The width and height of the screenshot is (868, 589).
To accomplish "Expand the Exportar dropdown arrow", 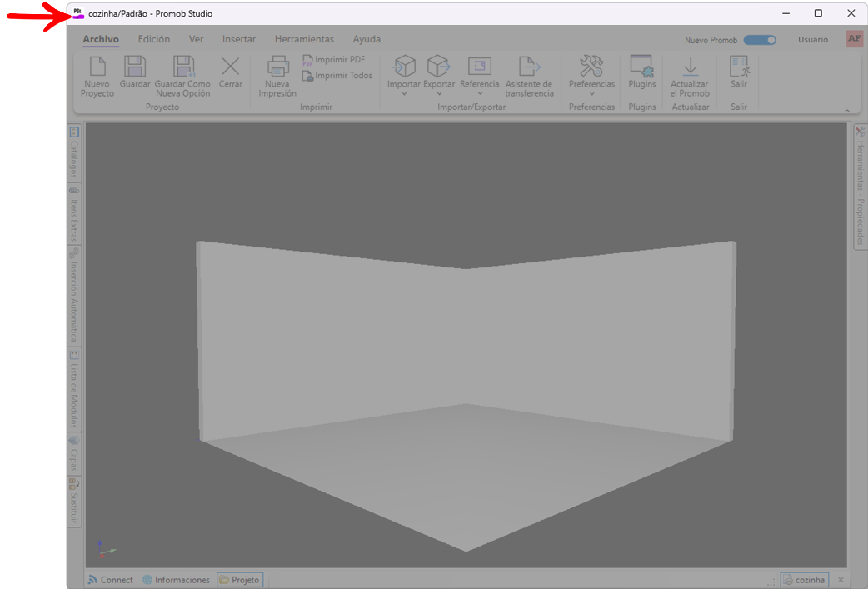I will tap(439, 93).
